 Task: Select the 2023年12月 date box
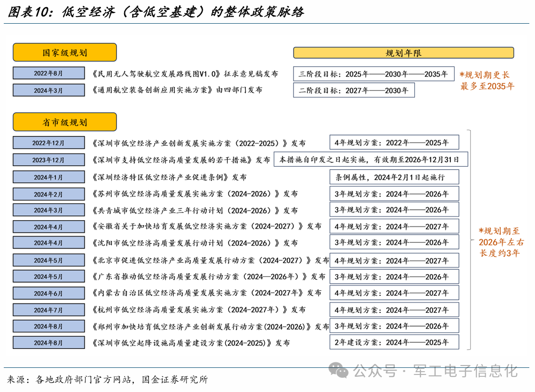point(48,160)
